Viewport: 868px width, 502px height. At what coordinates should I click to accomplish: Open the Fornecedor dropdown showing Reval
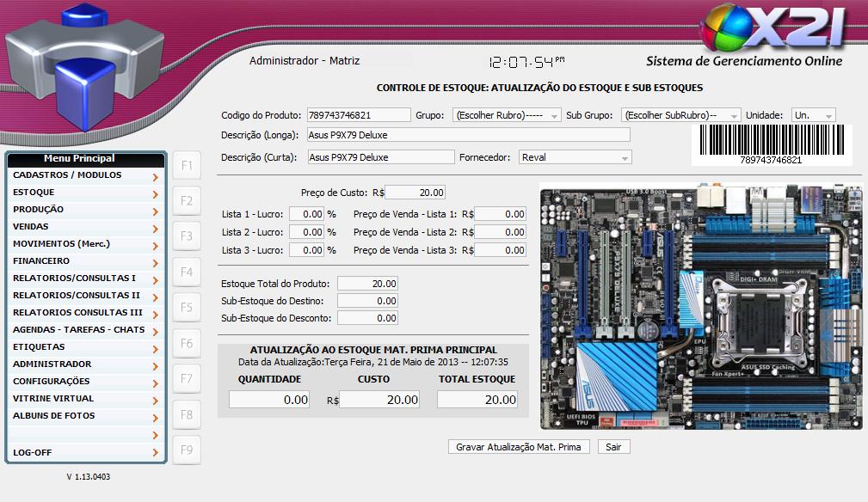pos(575,157)
